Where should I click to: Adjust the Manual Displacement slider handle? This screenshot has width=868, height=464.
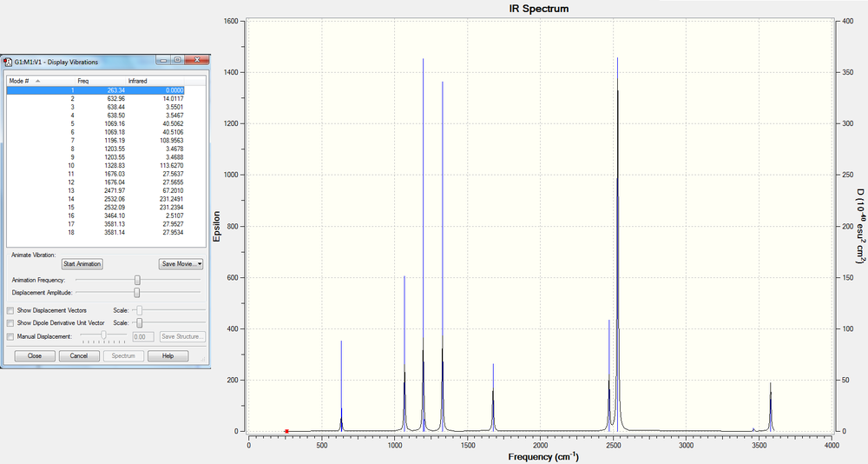(x=103, y=335)
